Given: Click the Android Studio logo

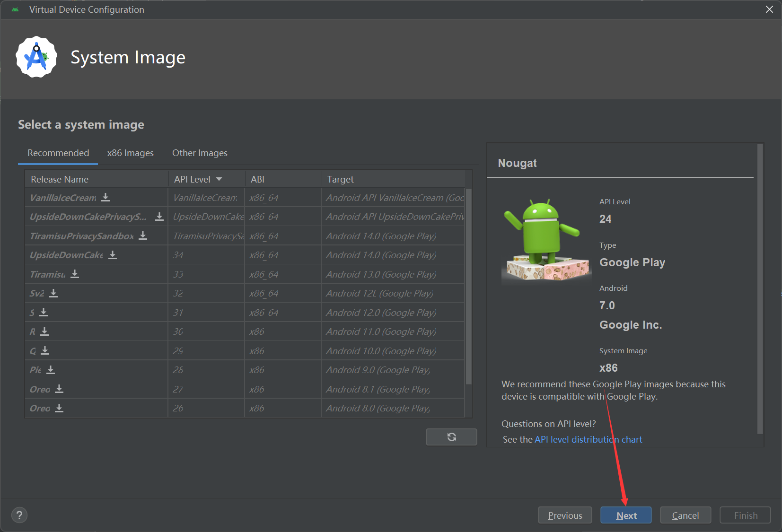Looking at the screenshot, I should click(36, 57).
